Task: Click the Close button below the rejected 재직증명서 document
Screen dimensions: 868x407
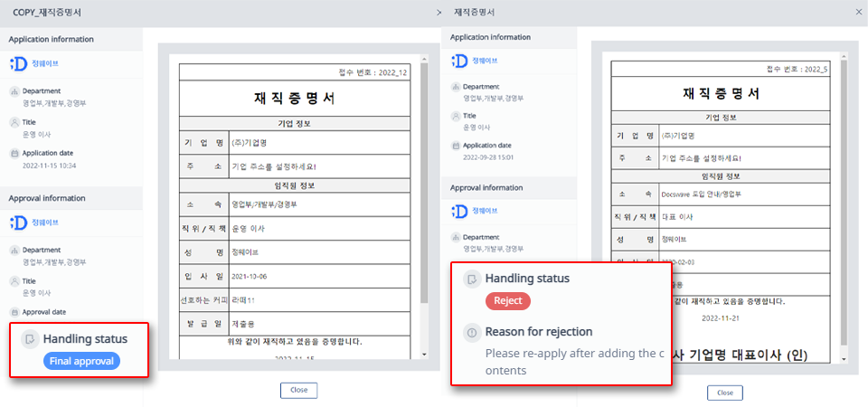Action: [724, 393]
